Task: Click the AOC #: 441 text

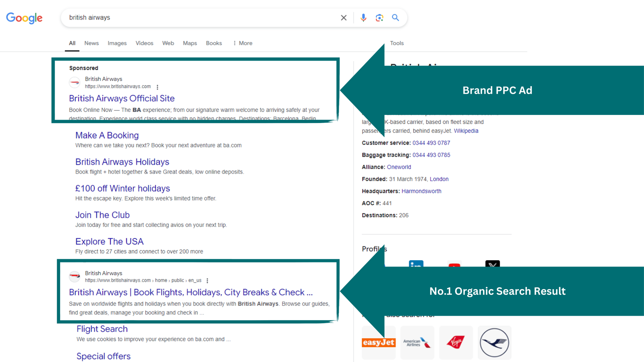Action: click(377, 203)
